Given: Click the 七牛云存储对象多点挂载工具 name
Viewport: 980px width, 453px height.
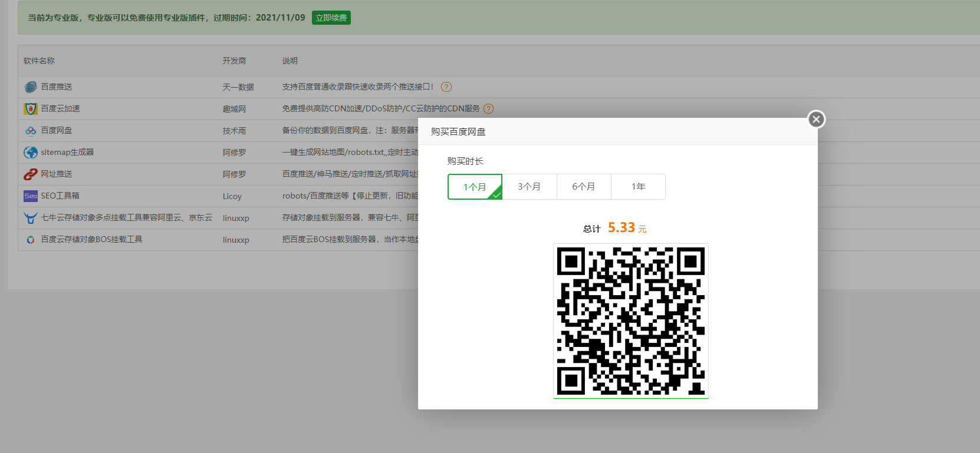Looking at the screenshot, I should [126, 217].
